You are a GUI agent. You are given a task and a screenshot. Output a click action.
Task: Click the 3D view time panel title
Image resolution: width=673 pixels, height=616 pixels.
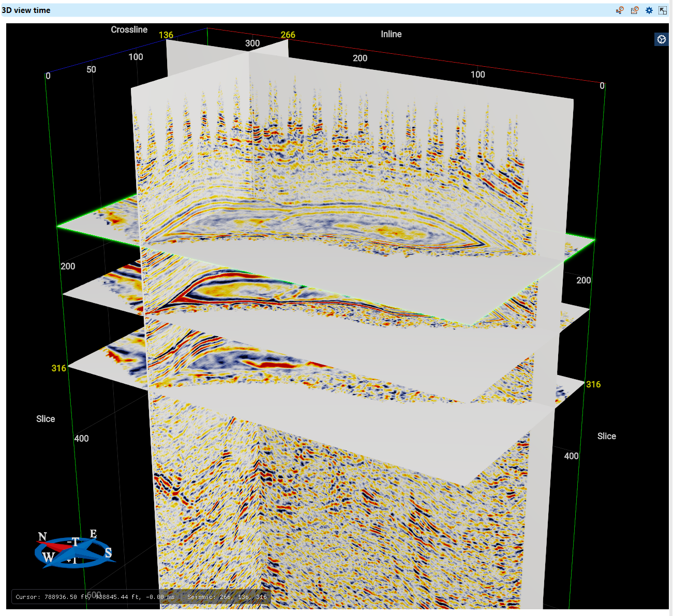27,10
